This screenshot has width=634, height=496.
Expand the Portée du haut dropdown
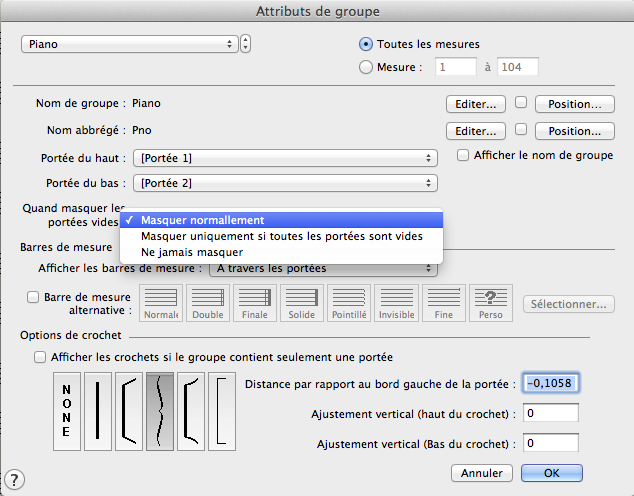[288, 158]
